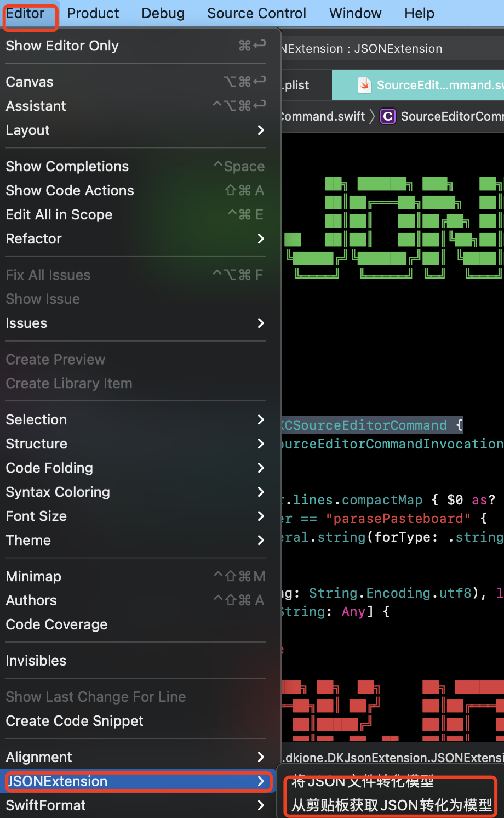Expand the Syntax Coloring submenu
The image size is (504, 818).
pyautogui.click(x=136, y=492)
